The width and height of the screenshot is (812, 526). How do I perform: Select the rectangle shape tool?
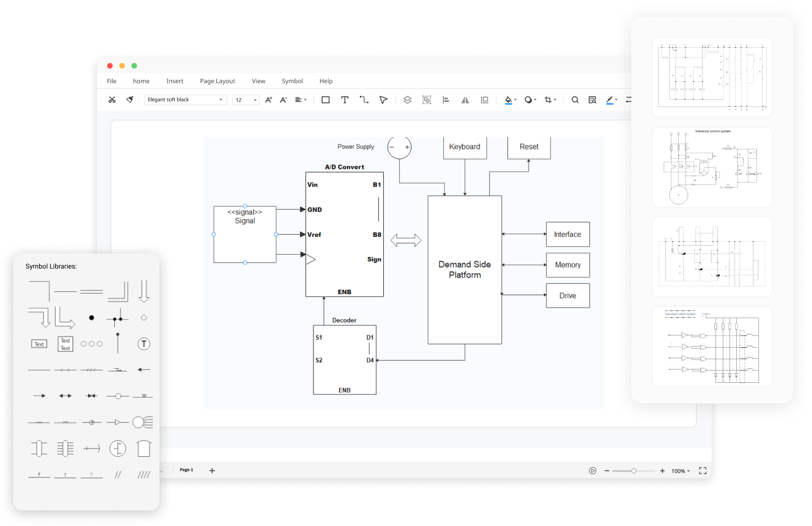point(326,99)
